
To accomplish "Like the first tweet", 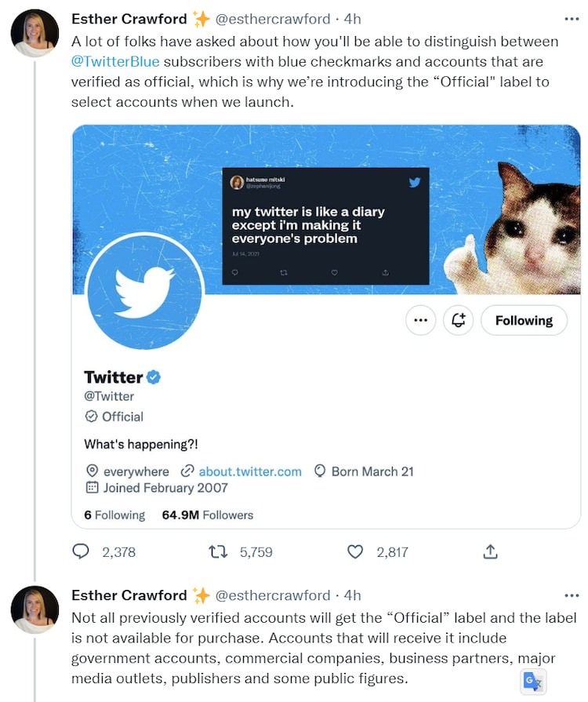I will pos(355,552).
